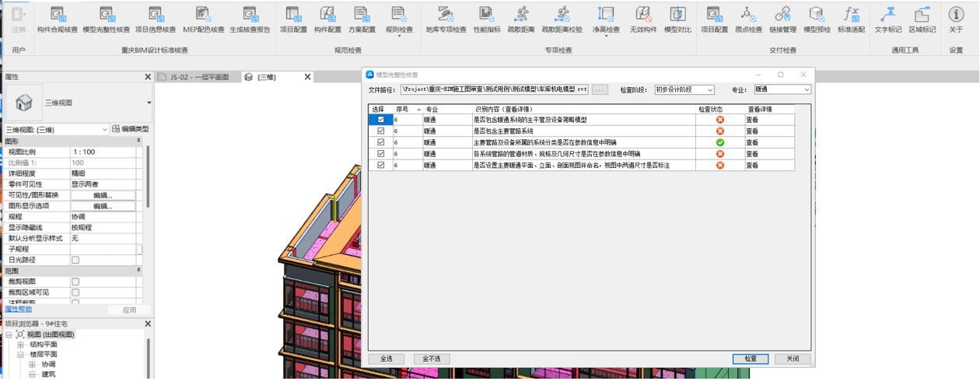Open the 检查阶段 dropdown
This screenshot has width=980, height=381.
[x=684, y=90]
